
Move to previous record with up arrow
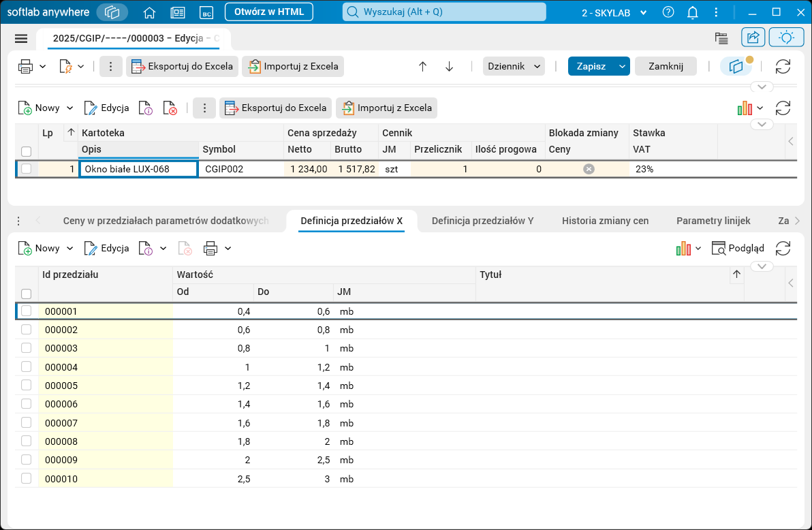click(x=422, y=66)
